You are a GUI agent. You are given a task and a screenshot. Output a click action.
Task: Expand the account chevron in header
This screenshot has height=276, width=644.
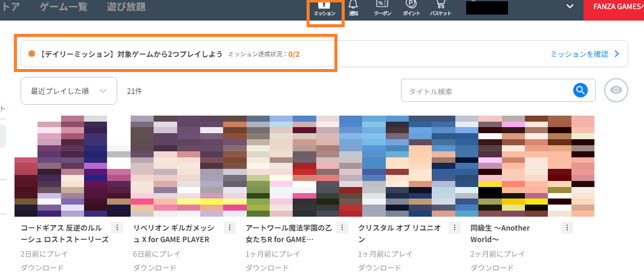[569, 6]
